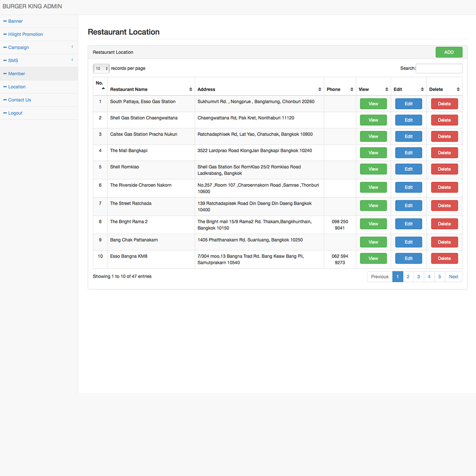The height and width of the screenshot is (476, 476).
Task: Click the green ADD button
Action: (448, 52)
